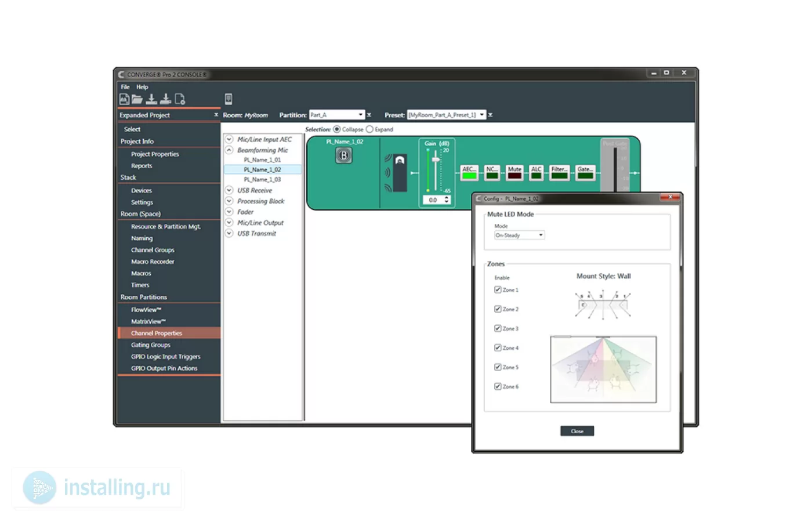
Task: Open GPIO Logic Input Triggers
Action: pyautogui.click(x=166, y=357)
